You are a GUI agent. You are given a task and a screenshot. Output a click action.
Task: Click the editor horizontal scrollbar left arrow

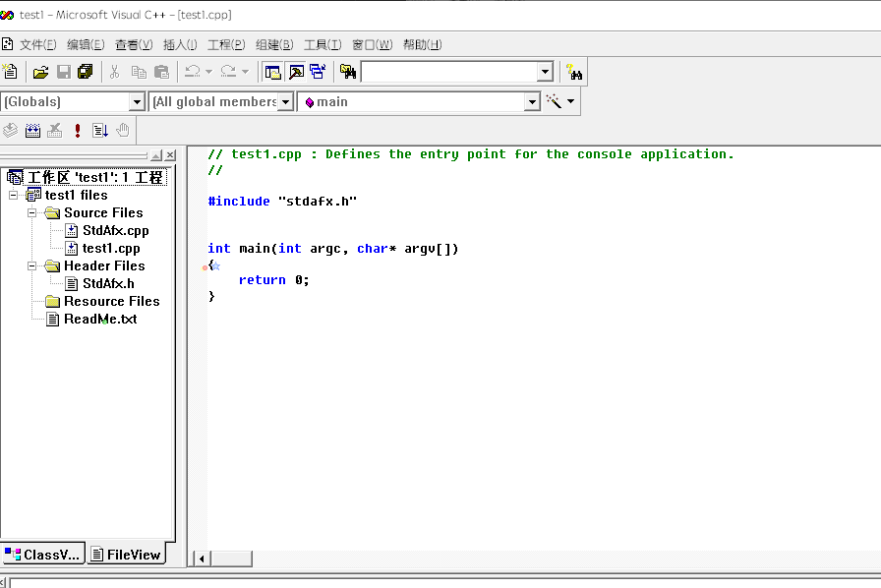point(202,559)
